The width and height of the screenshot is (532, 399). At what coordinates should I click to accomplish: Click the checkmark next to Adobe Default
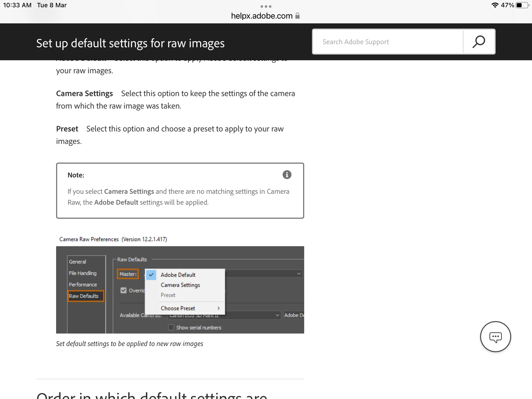[x=151, y=275]
